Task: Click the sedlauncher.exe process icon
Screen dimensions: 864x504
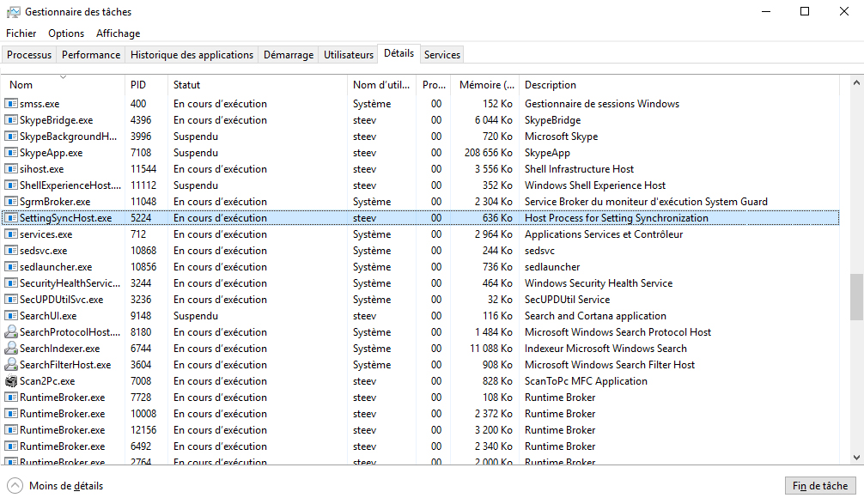Action: 11,267
